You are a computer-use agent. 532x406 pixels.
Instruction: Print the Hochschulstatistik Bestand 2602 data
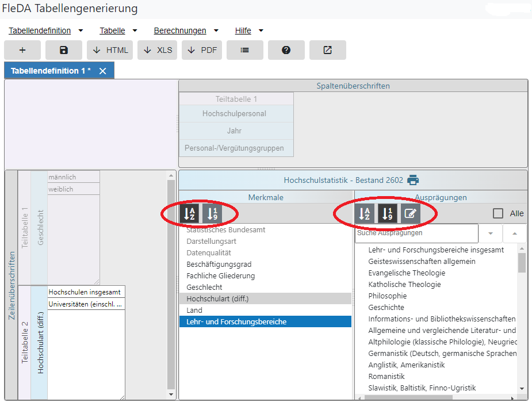[x=413, y=180]
